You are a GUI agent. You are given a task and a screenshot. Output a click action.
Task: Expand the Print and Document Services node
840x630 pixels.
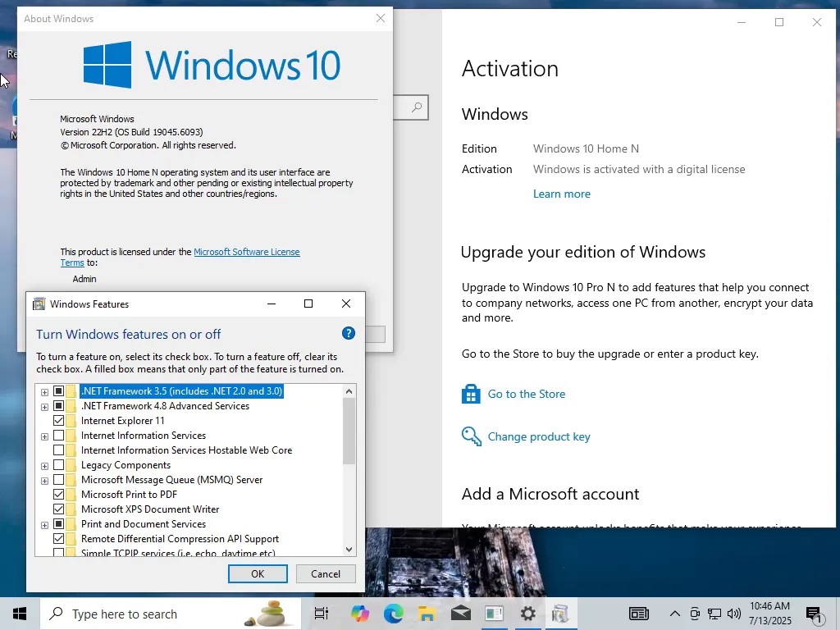(44, 525)
